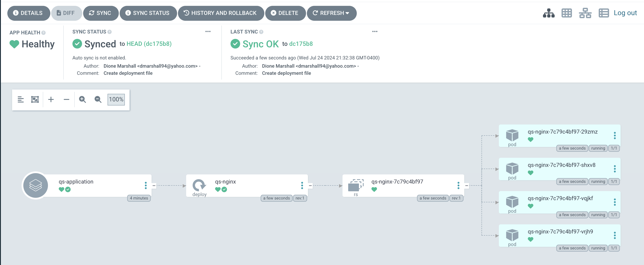Select pod icon of qs-nginx-7c79c4bf97-vqjkf

point(512,202)
